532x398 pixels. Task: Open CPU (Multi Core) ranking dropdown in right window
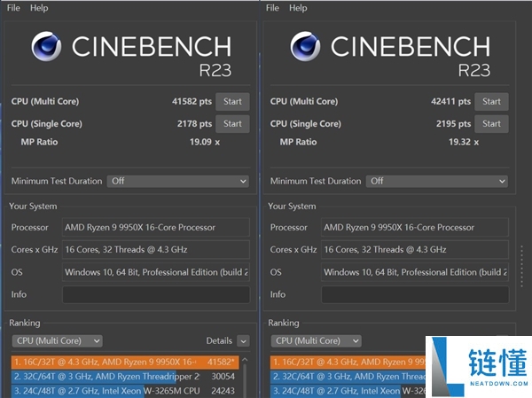316,340
